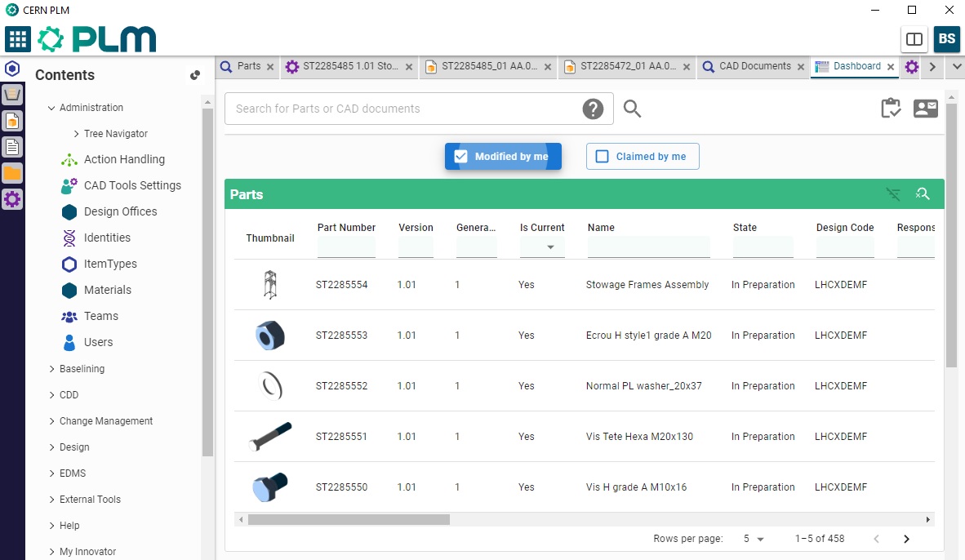The image size is (965, 560).
Task: Open the clipboard checklist icon at top right
Action: pyautogui.click(x=891, y=109)
